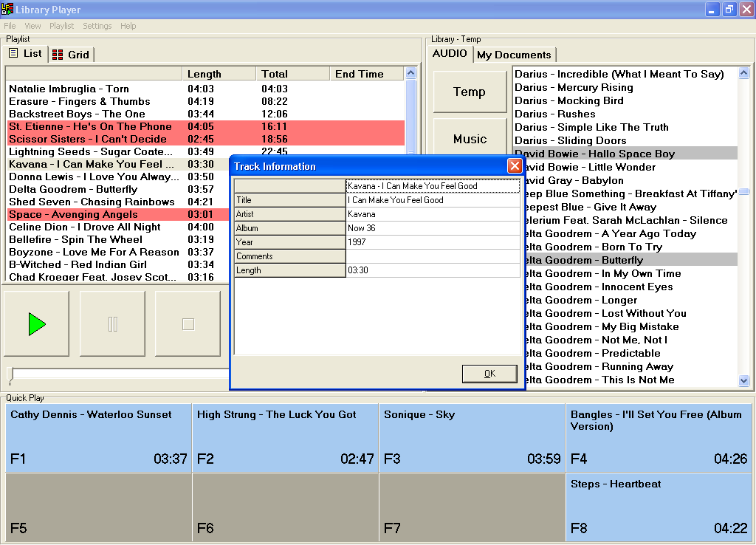
Task: Click the Stop playback button
Action: pyautogui.click(x=188, y=323)
